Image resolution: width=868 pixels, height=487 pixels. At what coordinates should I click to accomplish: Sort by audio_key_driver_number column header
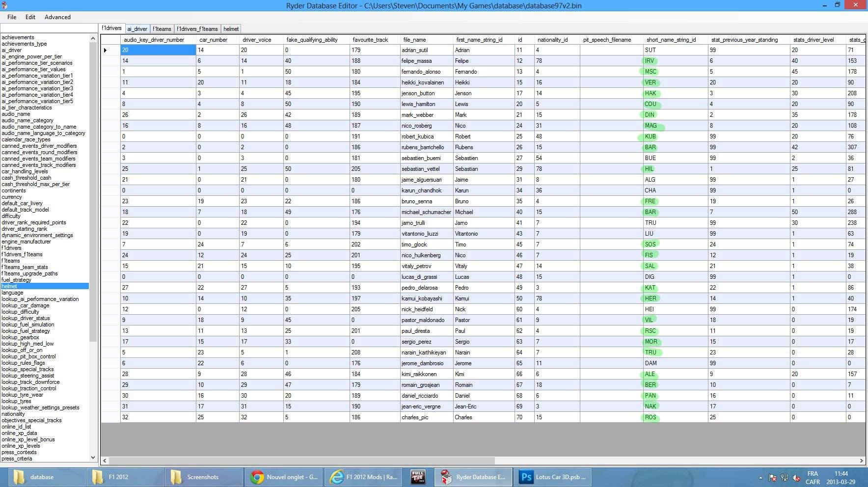click(x=158, y=40)
